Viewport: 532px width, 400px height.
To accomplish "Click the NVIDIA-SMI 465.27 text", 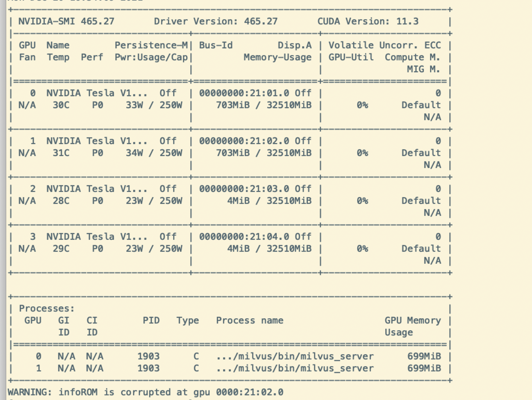I will coord(66,21).
